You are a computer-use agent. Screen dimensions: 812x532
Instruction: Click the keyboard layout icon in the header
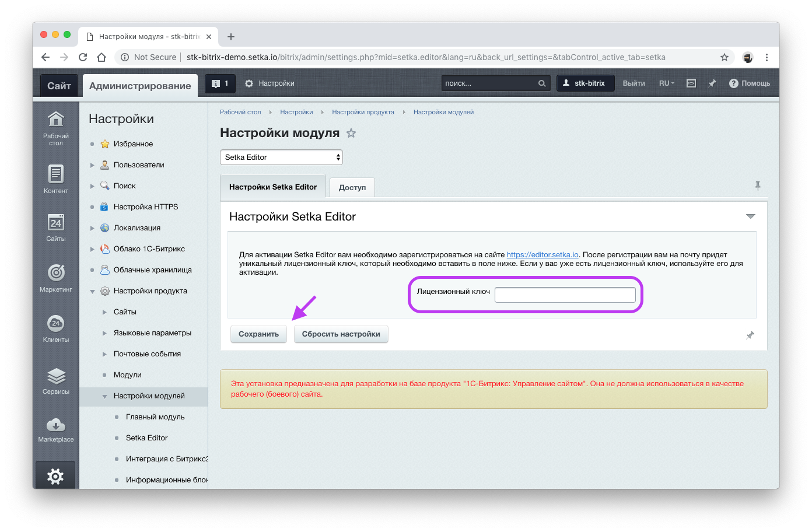pyautogui.click(x=691, y=83)
